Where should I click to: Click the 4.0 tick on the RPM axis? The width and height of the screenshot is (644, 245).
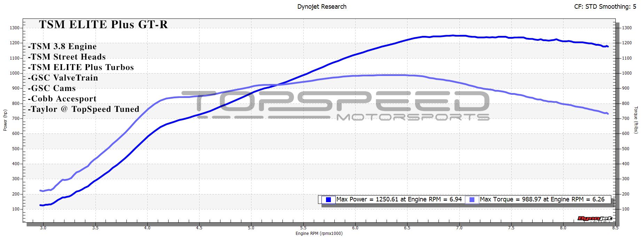147,228
